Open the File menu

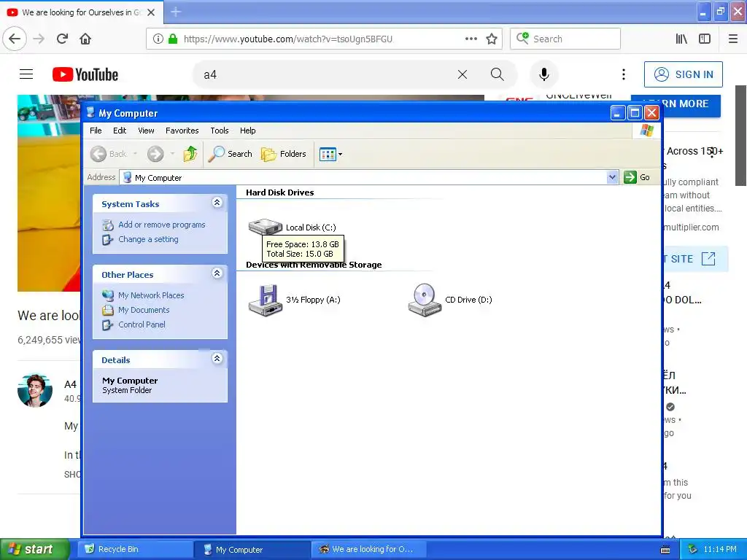coord(96,131)
